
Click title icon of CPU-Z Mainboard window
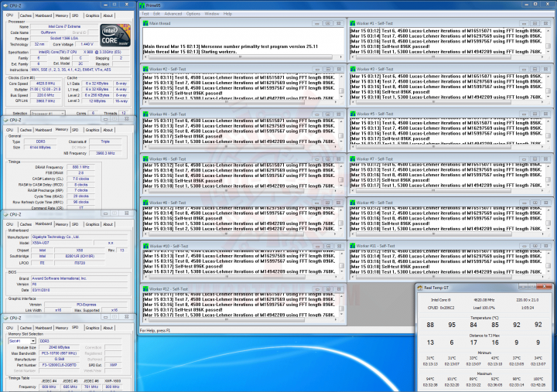point(6,214)
